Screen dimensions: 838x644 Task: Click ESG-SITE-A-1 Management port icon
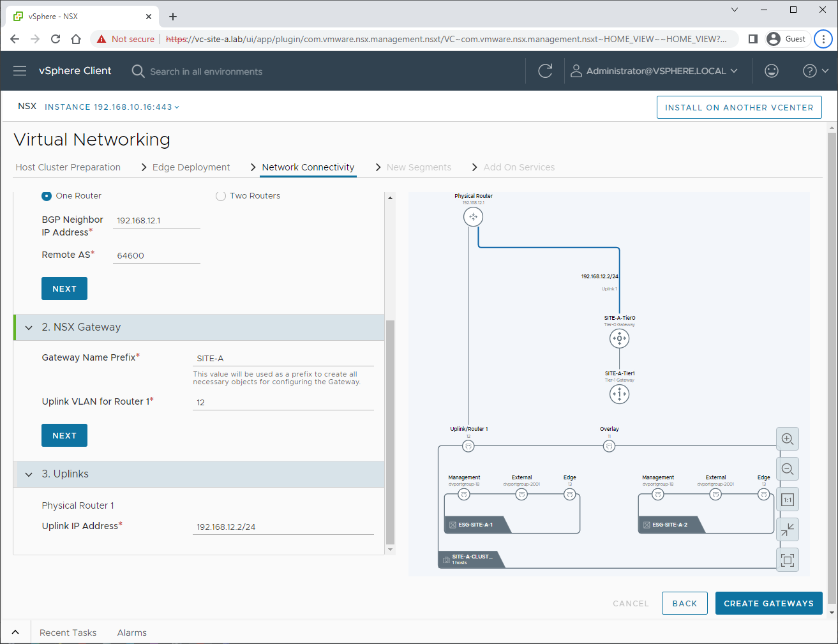point(464,495)
